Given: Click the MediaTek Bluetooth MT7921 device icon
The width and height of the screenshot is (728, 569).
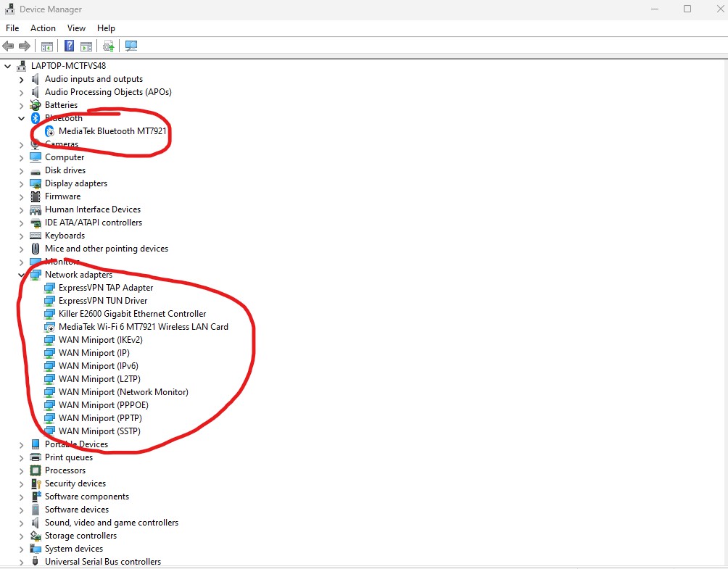Looking at the screenshot, I should click(x=50, y=131).
